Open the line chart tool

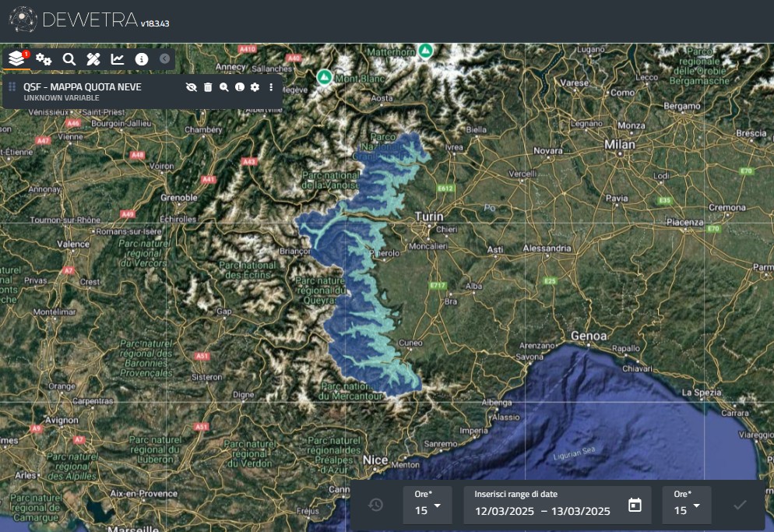[x=118, y=59]
